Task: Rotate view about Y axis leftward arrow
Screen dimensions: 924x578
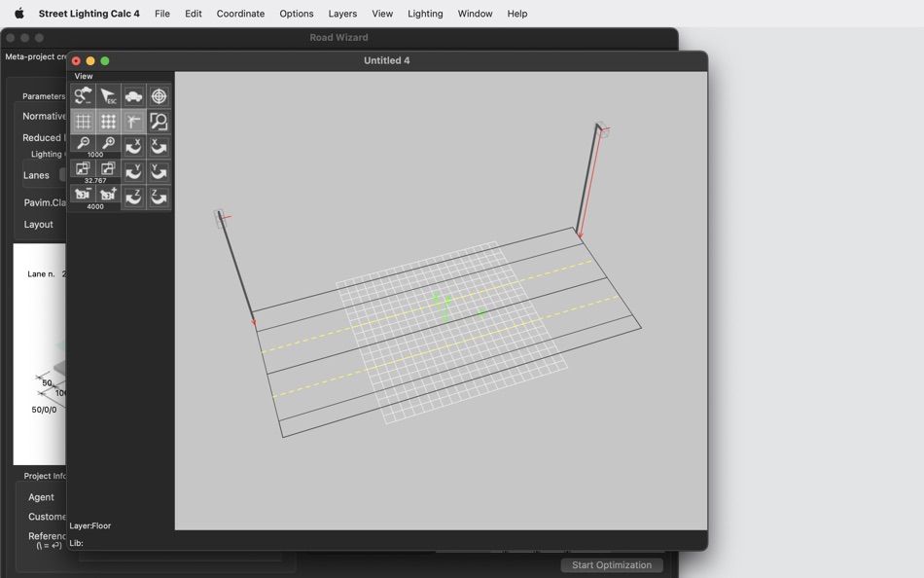Action: pos(133,171)
